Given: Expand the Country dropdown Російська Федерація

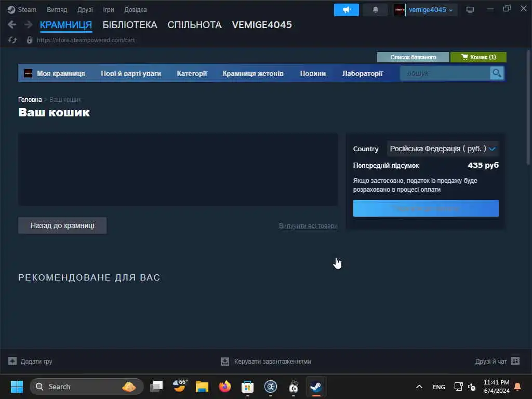Looking at the screenshot, I should click(x=443, y=149).
